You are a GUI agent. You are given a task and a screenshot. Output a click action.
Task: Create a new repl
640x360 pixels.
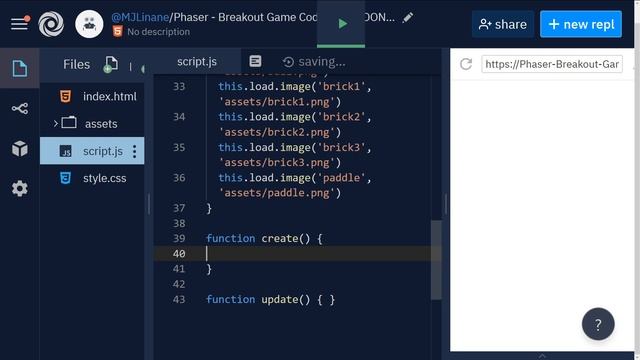click(x=581, y=24)
